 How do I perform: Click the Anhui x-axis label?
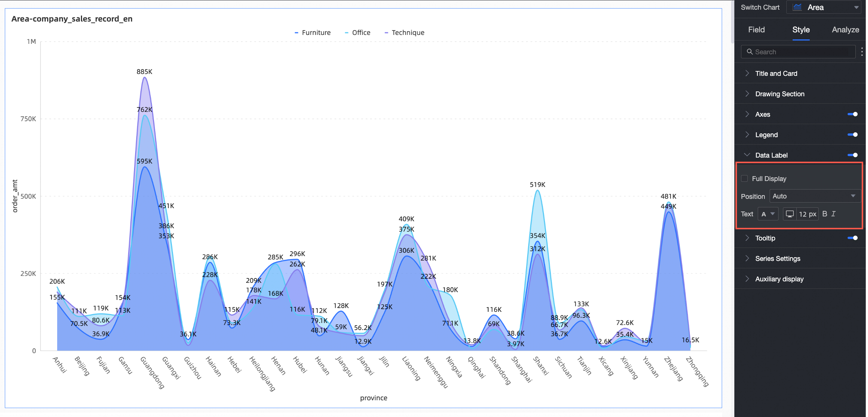(x=60, y=365)
